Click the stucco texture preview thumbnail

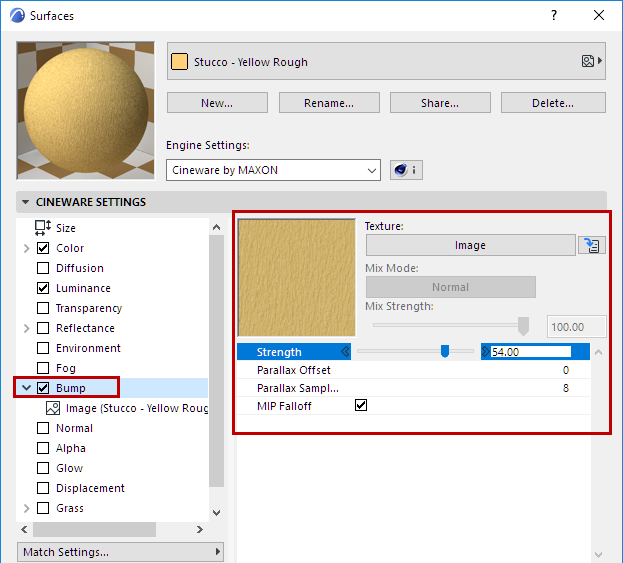[x=296, y=278]
